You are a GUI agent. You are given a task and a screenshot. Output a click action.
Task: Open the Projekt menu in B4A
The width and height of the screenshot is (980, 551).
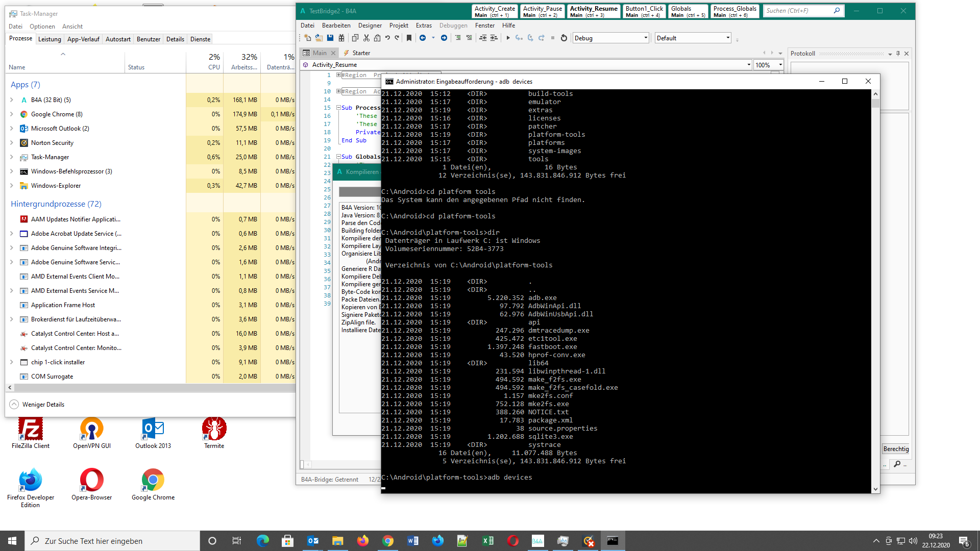[398, 26]
